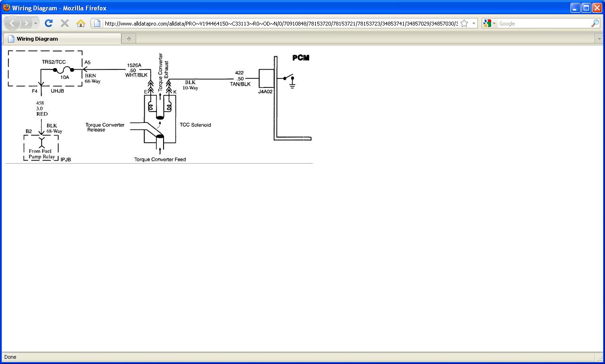Click the TAN/BLK wire color label

(x=240, y=84)
